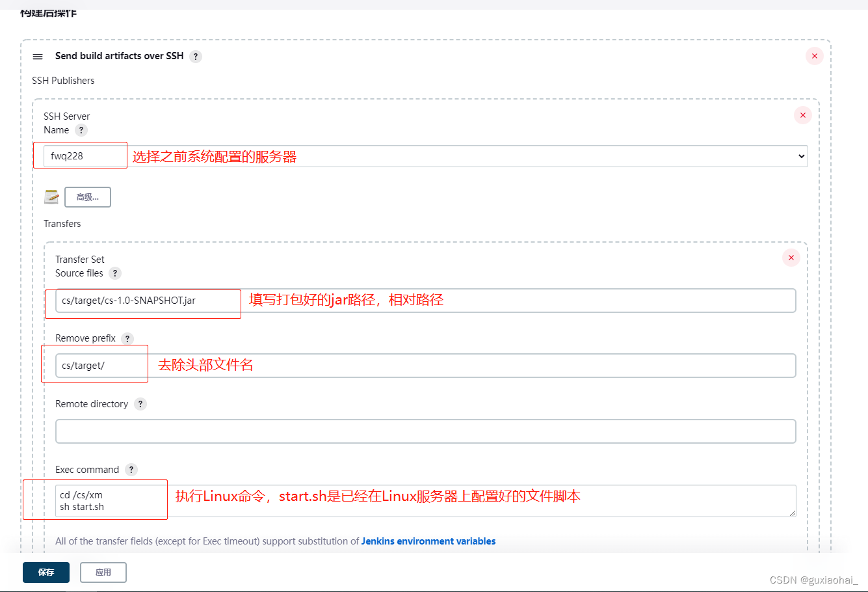The width and height of the screenshot is (868, 592).
Task: Save configuration with 保存 button
Action: pyautogui.click(x=46, y=572)
